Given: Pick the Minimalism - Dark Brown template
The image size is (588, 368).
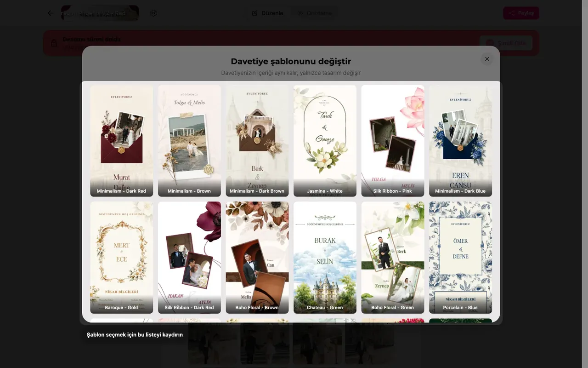Looking at the screenshot, I should (257, 141).
